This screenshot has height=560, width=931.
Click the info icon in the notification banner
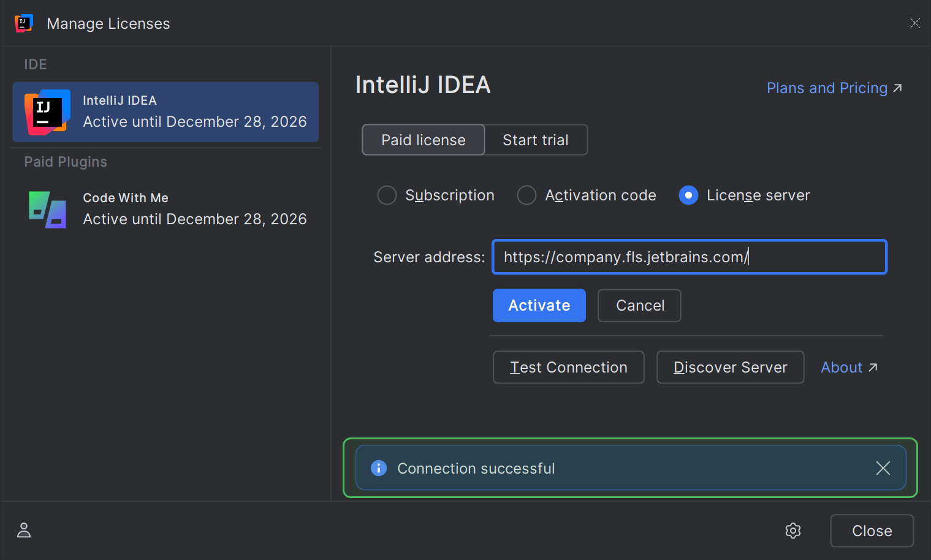click(379, 467)
